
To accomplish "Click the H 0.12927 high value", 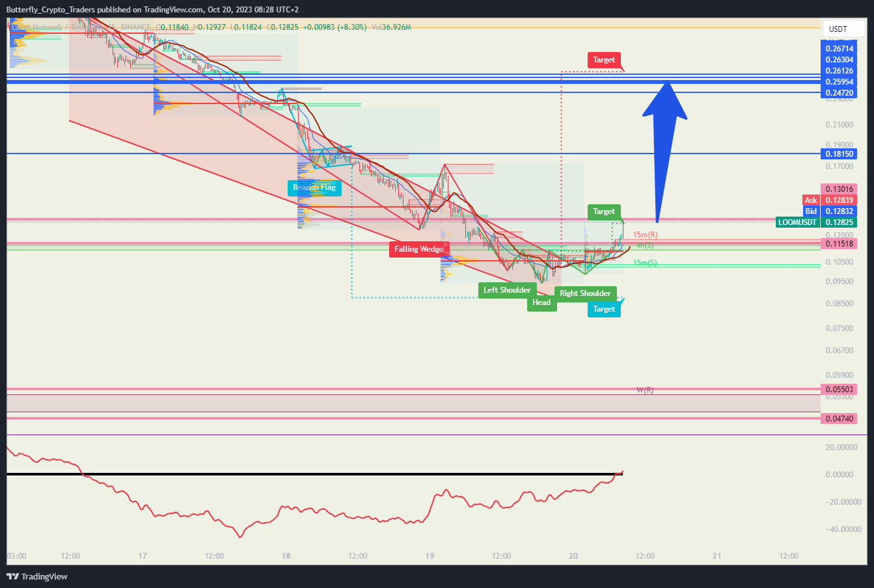I will click(210, 27).
